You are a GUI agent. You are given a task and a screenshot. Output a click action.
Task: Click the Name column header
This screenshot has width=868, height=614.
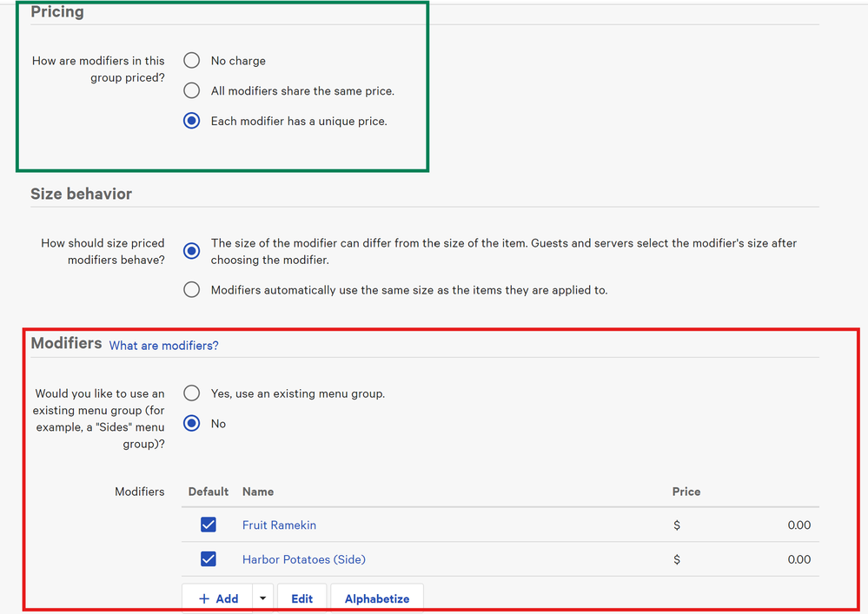258,492
